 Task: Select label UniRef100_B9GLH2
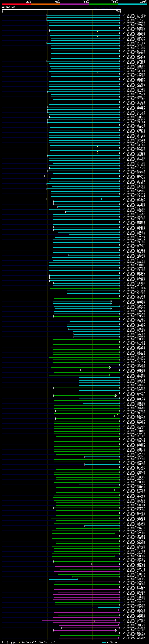pos(133,314)
